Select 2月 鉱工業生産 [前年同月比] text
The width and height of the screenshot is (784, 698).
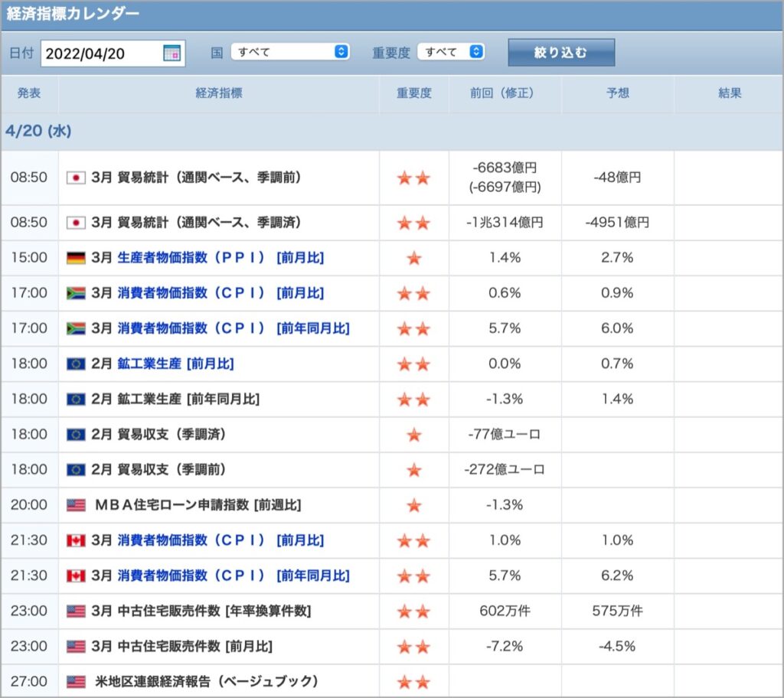[x=175, y=399]
